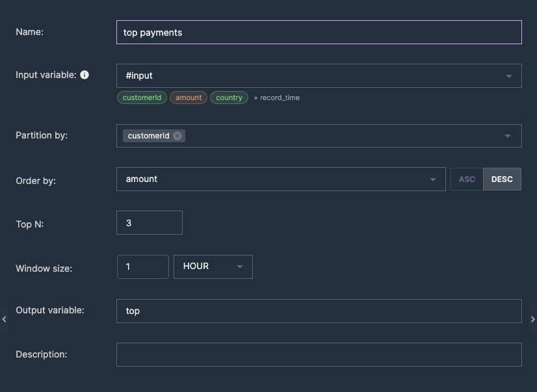Click the Output variable field
The width and height of the screenshot is (537, 392).
[319, 311]
